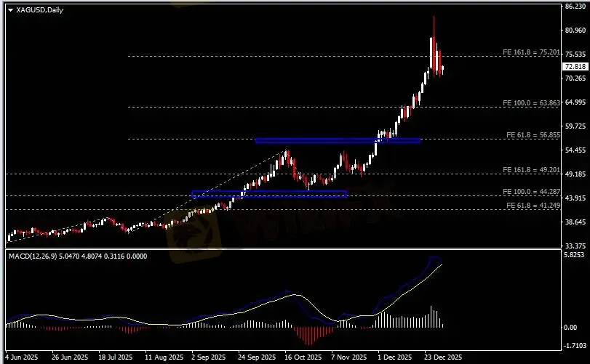
Task: Select the FE 161.8 = 49.201 level
Action: pyautogui.click(x=531, y=170)
